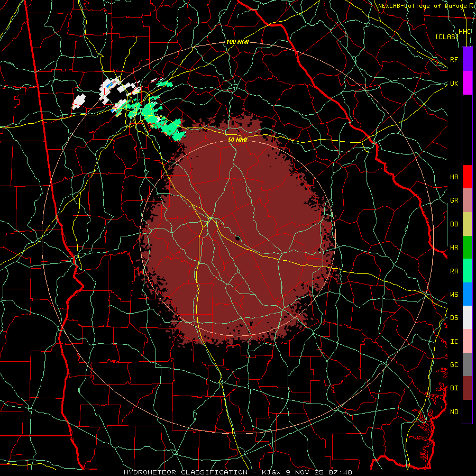Pick the HR dark green legend swatch
476x476 pixels.
click(x=467, y=248)
